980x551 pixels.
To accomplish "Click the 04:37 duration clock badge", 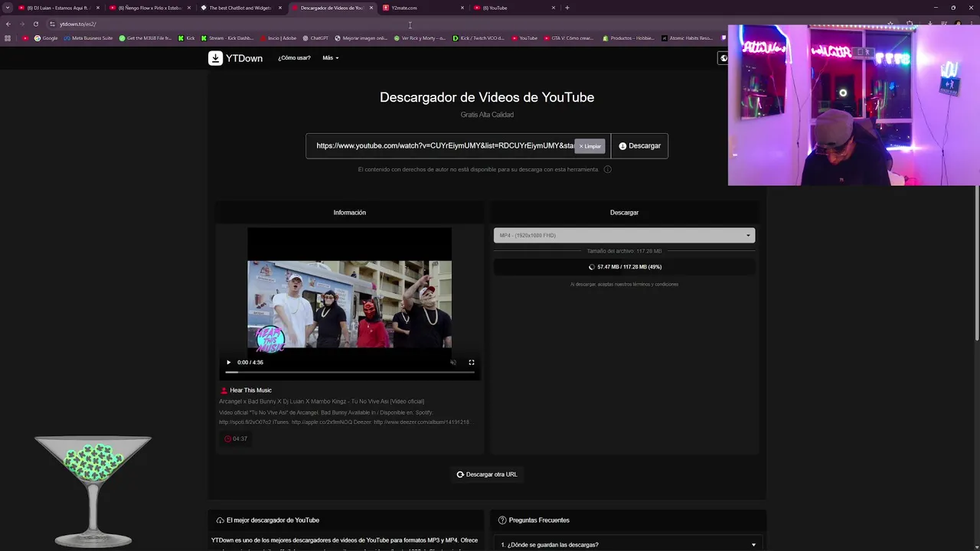I will pos(236,439).
